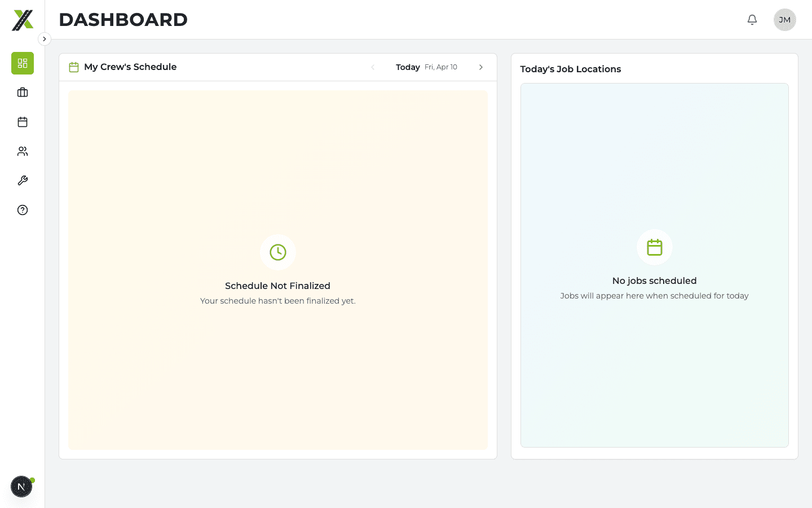Click the clock icon in schedule panel
The width and height of the screenshot is (812, 508).
(x=278, y=252)
